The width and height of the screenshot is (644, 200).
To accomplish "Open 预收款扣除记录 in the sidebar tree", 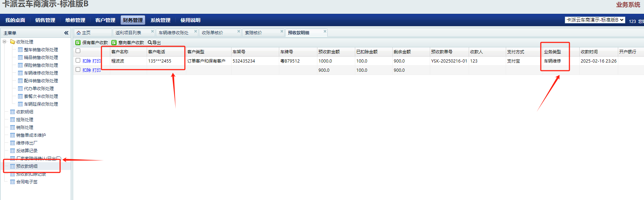I will pos(31,174).
